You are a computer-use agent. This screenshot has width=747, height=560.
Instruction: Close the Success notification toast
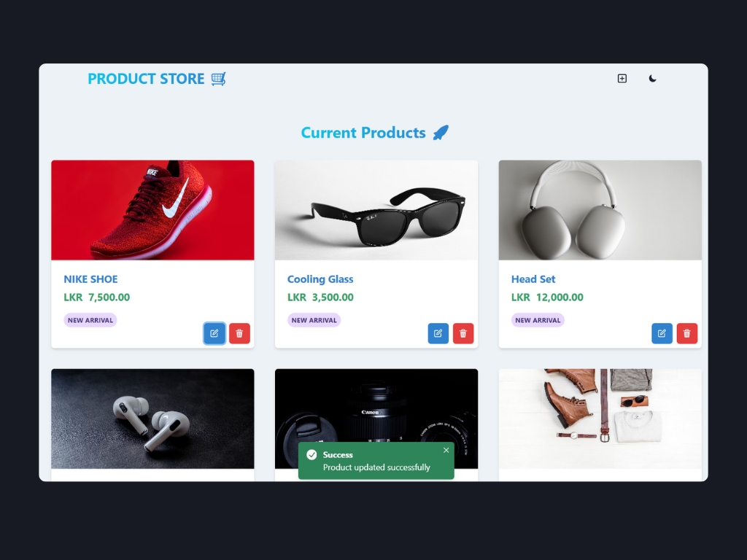pos(446,450)
